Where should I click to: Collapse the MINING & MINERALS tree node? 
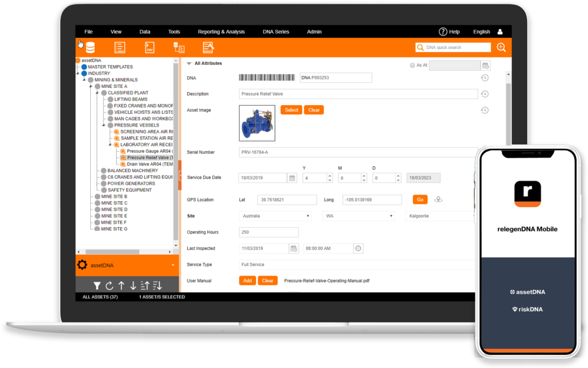click(x=84, y=79)
